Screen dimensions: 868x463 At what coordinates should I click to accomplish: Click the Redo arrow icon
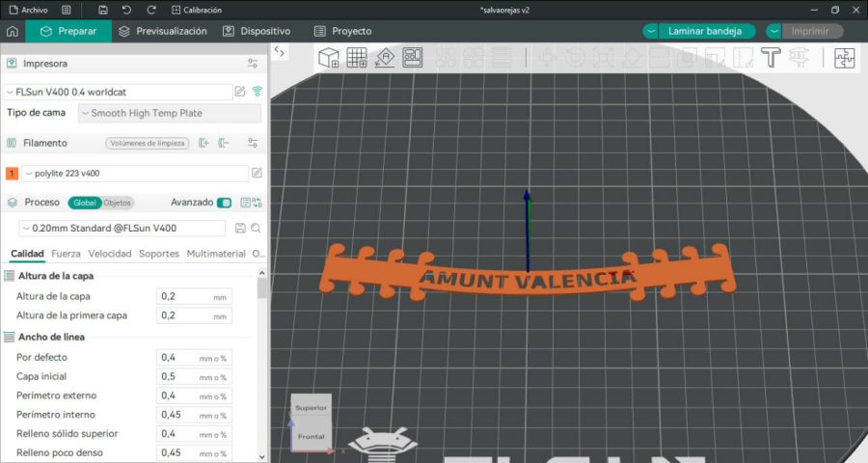[151, 10]
